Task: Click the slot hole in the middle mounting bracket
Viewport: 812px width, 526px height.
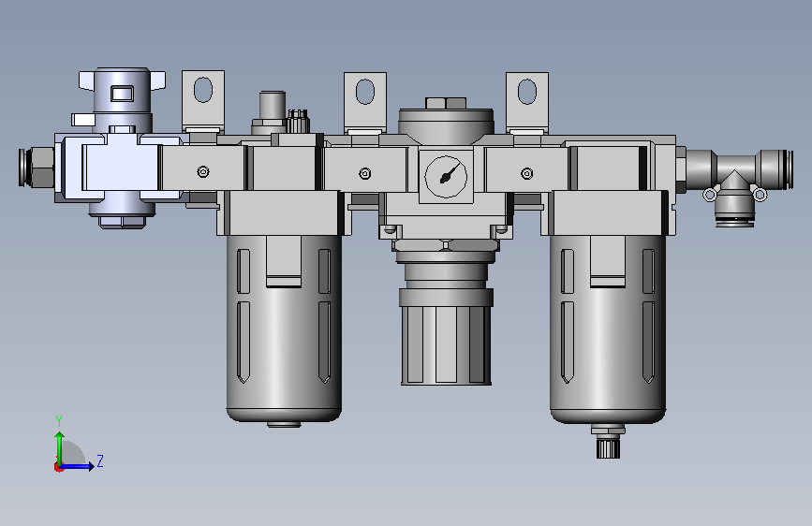Action: tap(365, 91)
